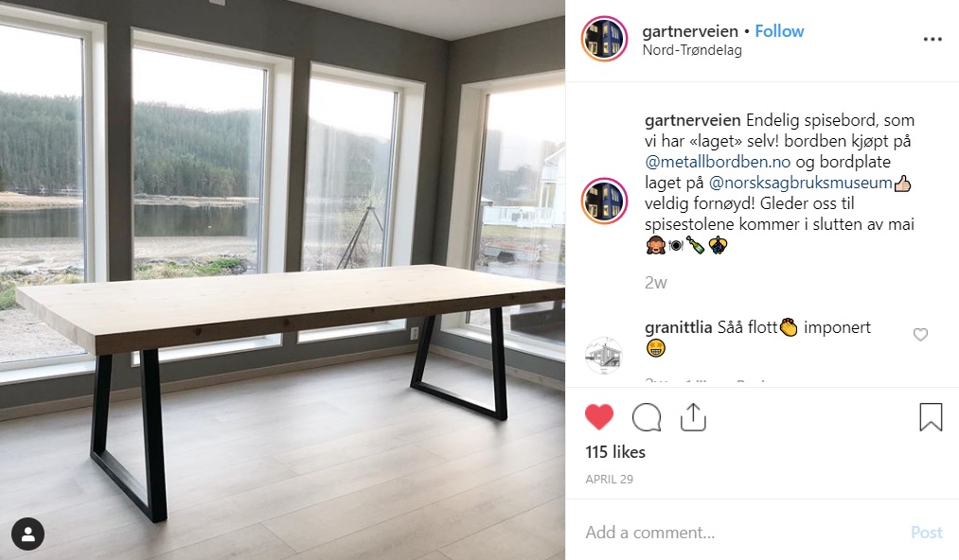The width and height of the screenshot is (959, 560).
Task: Follow the gartnerveien account
Action: coord(779,31)
